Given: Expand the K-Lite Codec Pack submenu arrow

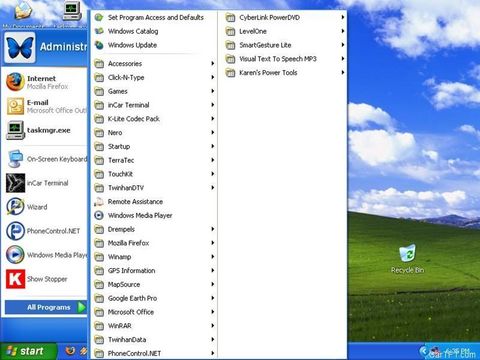Looking at the screenshot, I should point(213,119).
